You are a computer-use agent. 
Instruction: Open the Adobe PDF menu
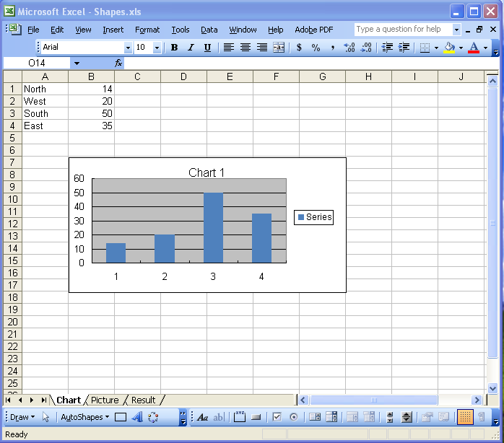[x=314, y=30]
